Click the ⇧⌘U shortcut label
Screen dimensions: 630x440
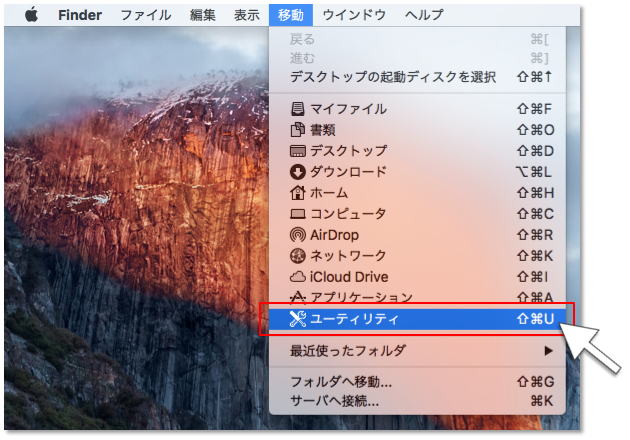[x=535, y=319]
